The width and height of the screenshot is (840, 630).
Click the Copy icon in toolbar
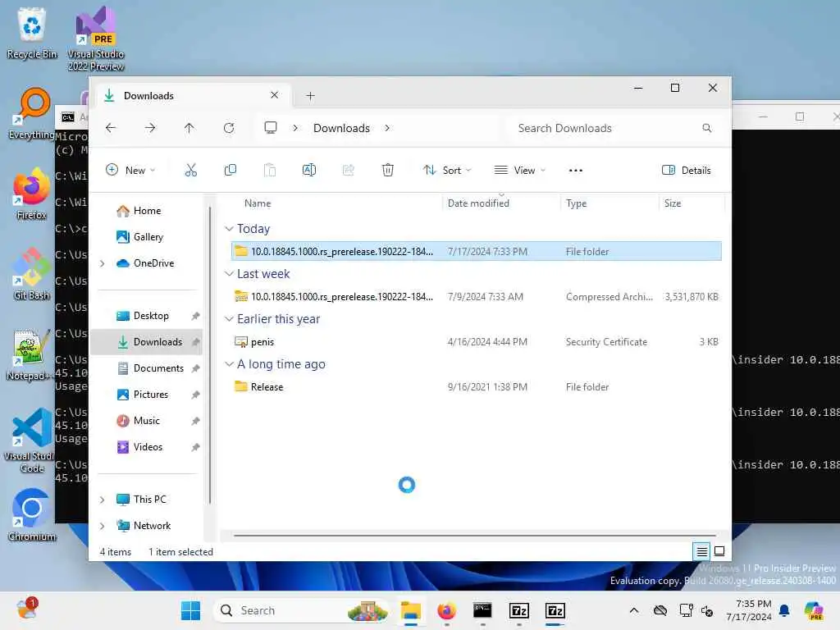[231, 171]
